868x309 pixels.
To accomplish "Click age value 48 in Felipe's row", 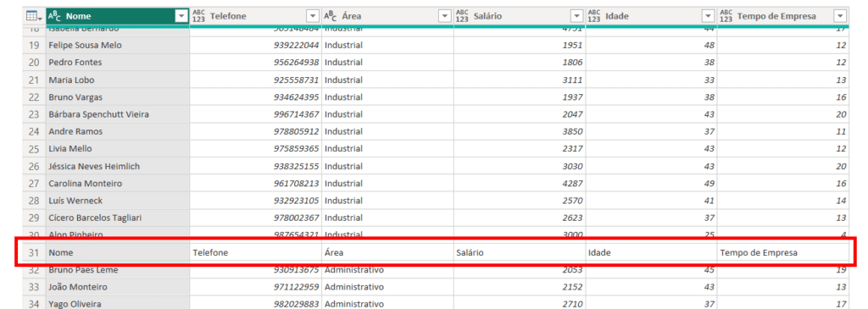I will [709, 45].
